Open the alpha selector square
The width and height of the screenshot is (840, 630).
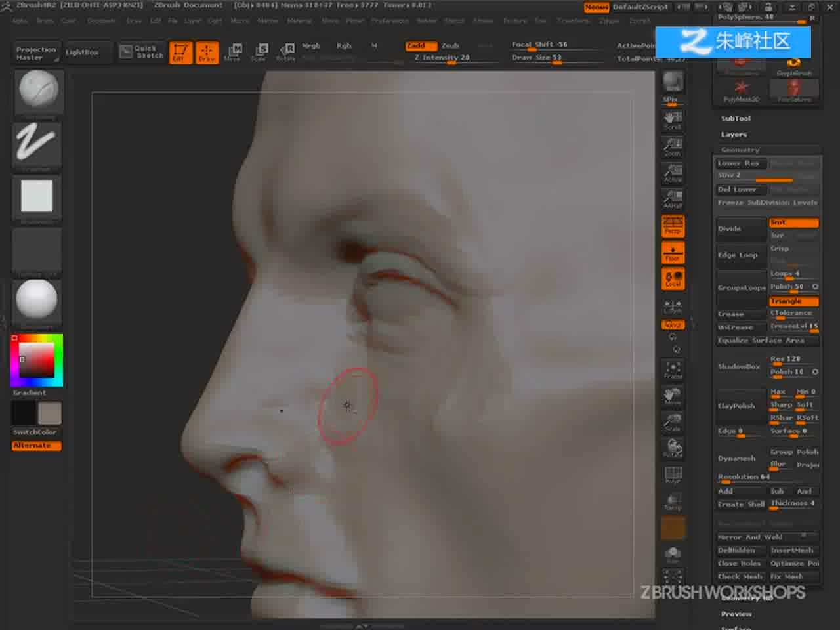point(37,197)
